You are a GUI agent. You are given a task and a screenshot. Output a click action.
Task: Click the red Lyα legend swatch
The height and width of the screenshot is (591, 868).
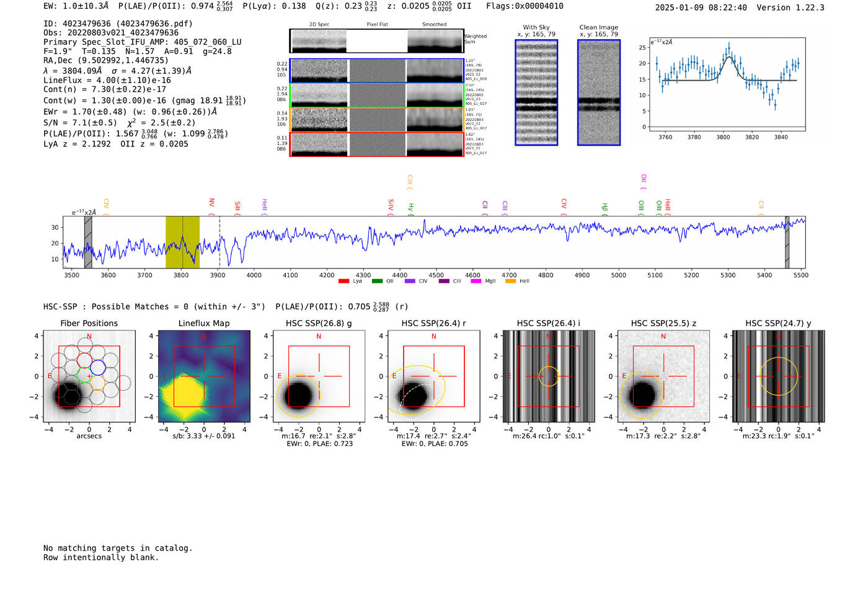click(x=344, y=281)
